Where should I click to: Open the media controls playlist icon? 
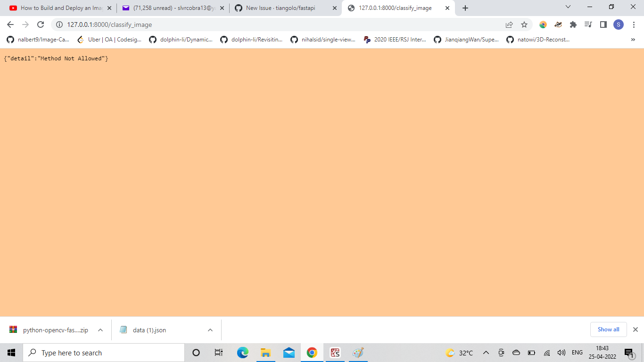tap(588, 24)
